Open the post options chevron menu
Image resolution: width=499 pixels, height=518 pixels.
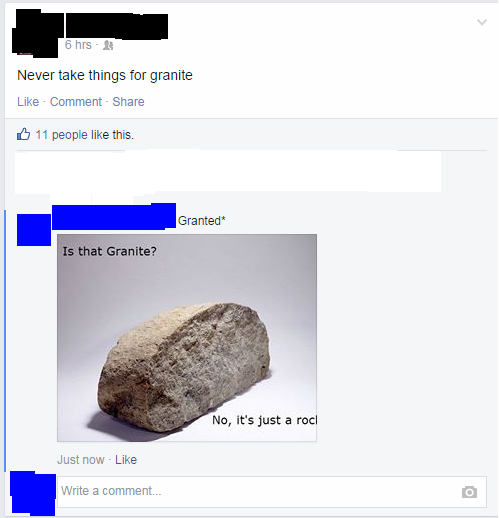click(x=482, y=22)
